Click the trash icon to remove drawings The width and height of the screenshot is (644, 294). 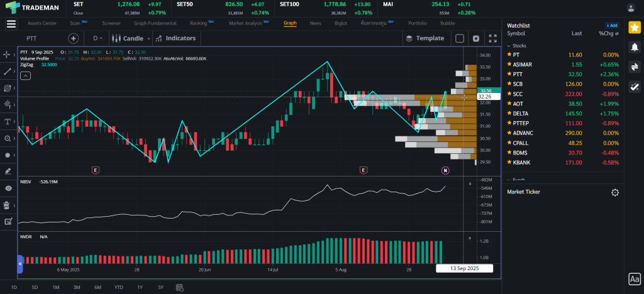click(x=8, y=205)
